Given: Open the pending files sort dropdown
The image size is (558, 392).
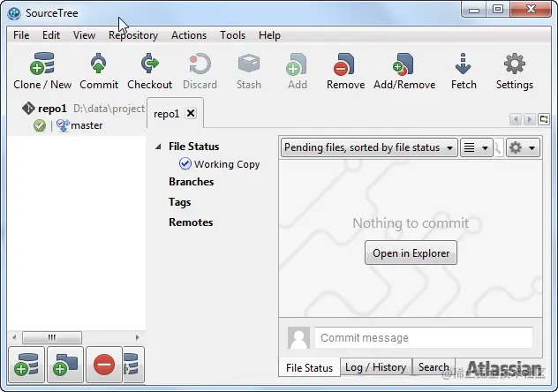Looking at the screenshot, I should (369, 147).
